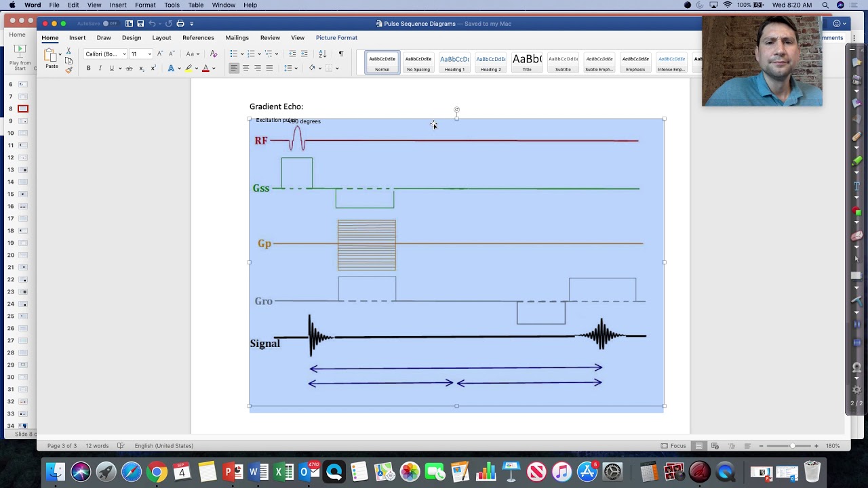Viewport: 868px width, 488px height.
Task: Switch to the Layout tab
Action: tap(161, 37)
